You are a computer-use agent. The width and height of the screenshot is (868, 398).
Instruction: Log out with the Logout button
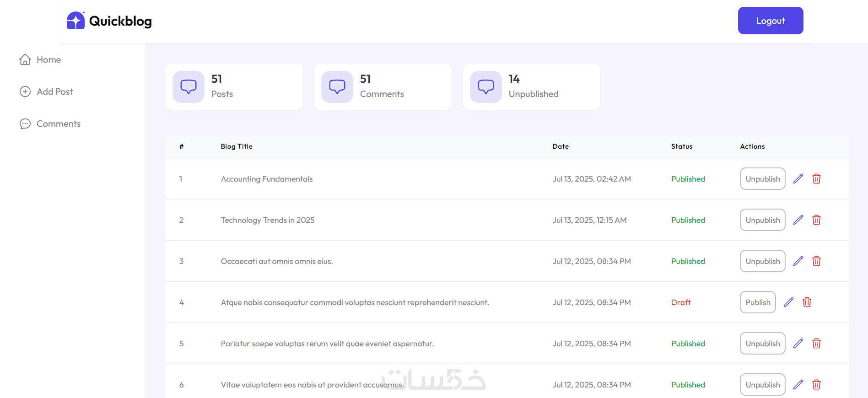pos(771,21)
